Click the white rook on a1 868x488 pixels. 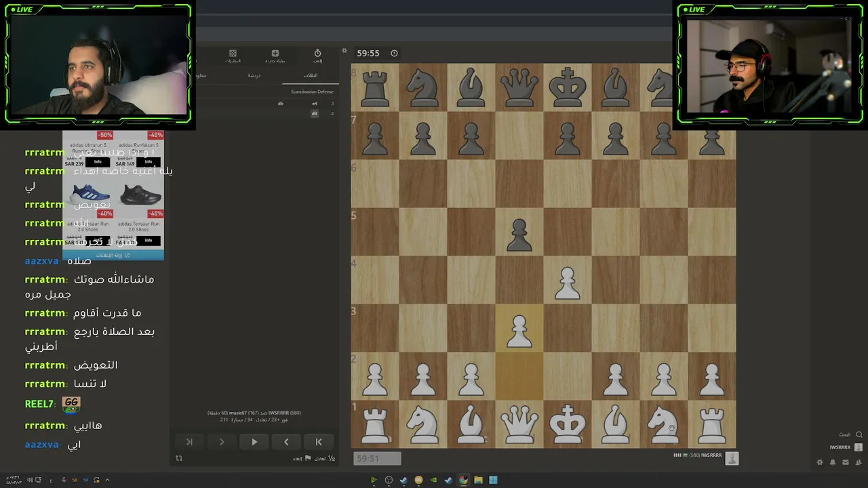375,426
